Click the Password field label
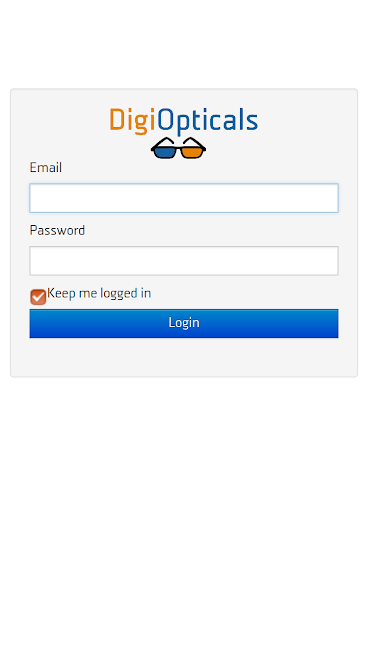368x654 pixels. pyautogui.click(x=57, y=230)
